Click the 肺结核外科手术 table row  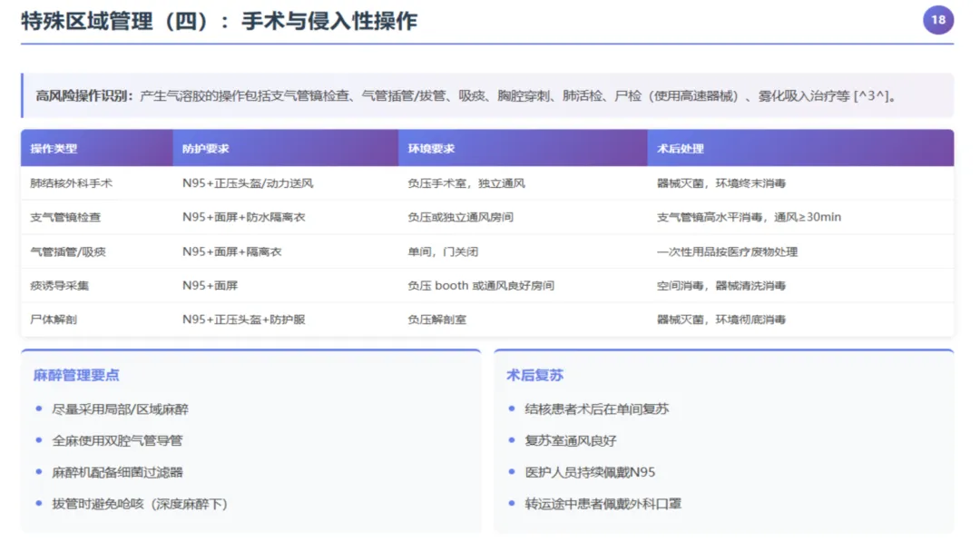coord(487,183)
